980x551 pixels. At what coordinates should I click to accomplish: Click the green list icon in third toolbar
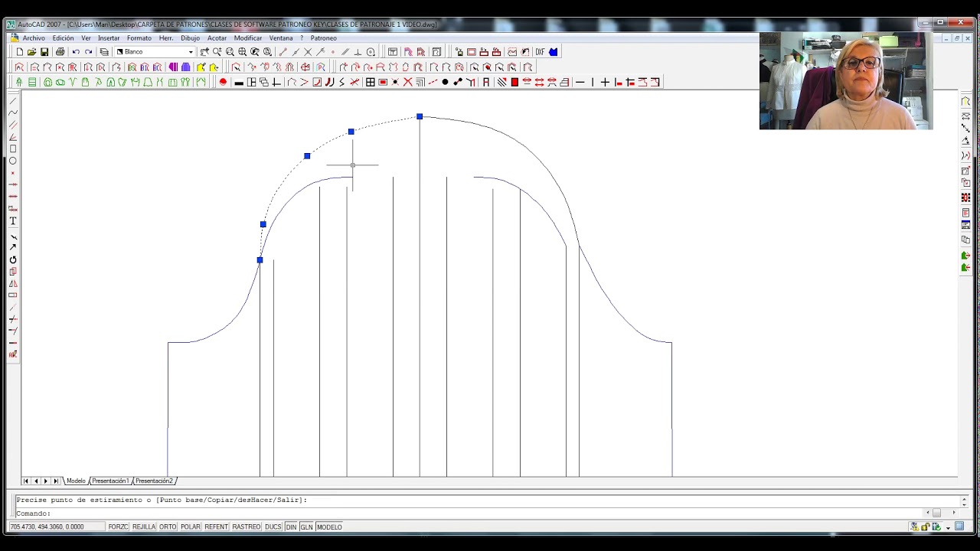pyautogui.click(x=32, y=82)
